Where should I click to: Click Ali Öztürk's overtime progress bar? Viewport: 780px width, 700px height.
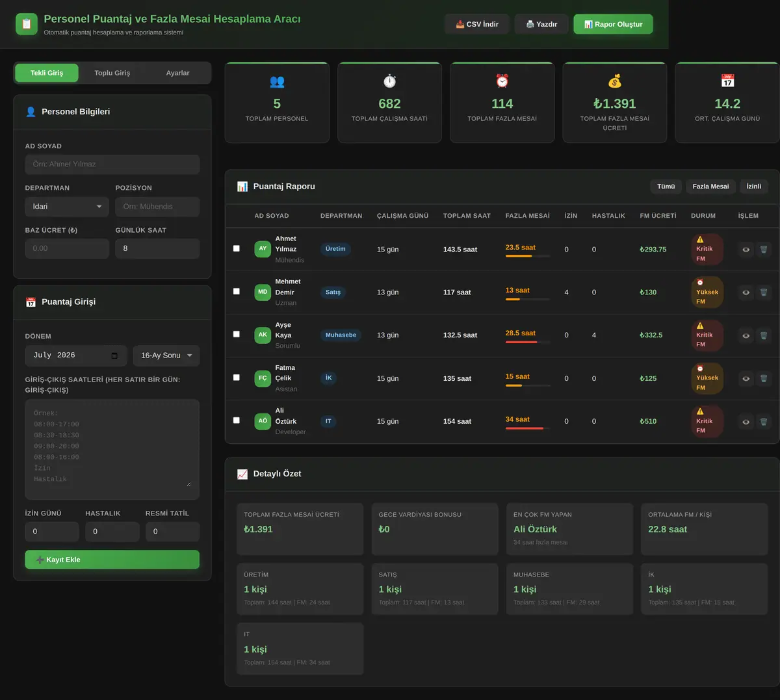[528, 428]
